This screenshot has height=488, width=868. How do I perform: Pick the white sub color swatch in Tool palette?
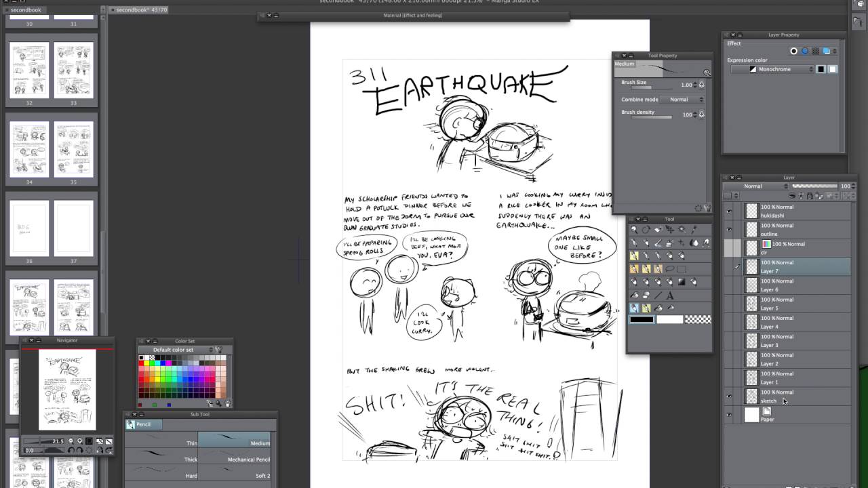(670, 320)
